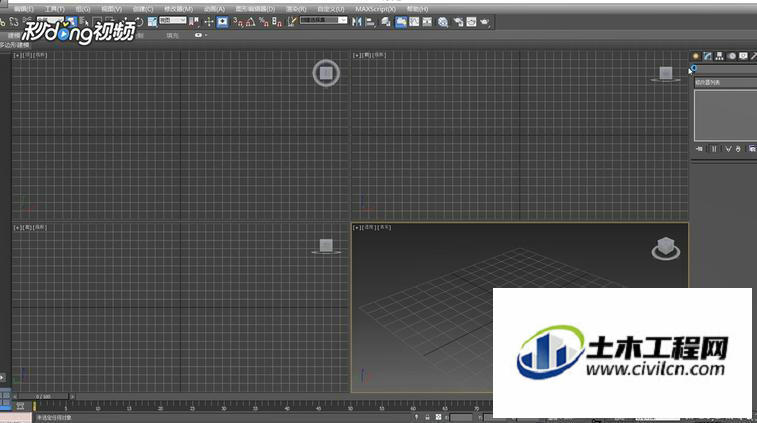Open the Display command panel tab
Screen dimensions: 757x423
tap(743, 56)
